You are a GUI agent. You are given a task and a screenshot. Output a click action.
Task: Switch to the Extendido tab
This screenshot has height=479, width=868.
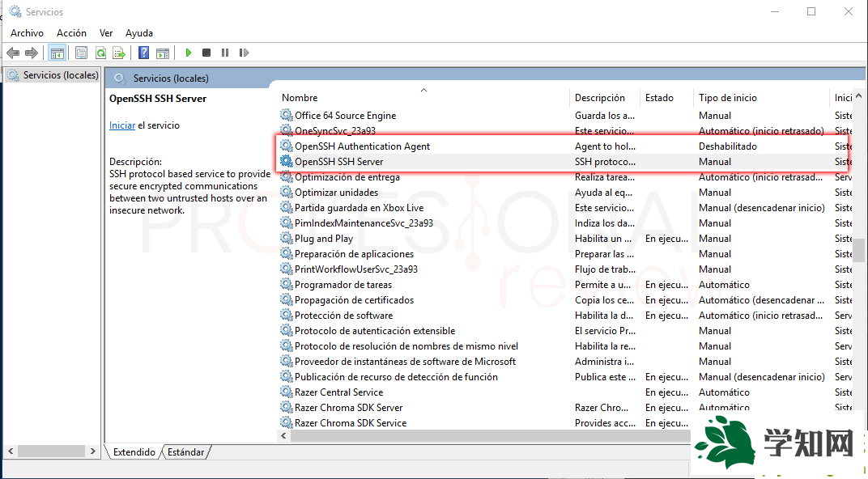134,452
